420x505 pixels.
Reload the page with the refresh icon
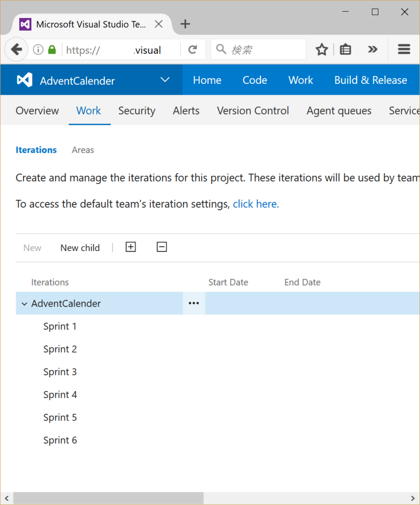click(192, 50)
